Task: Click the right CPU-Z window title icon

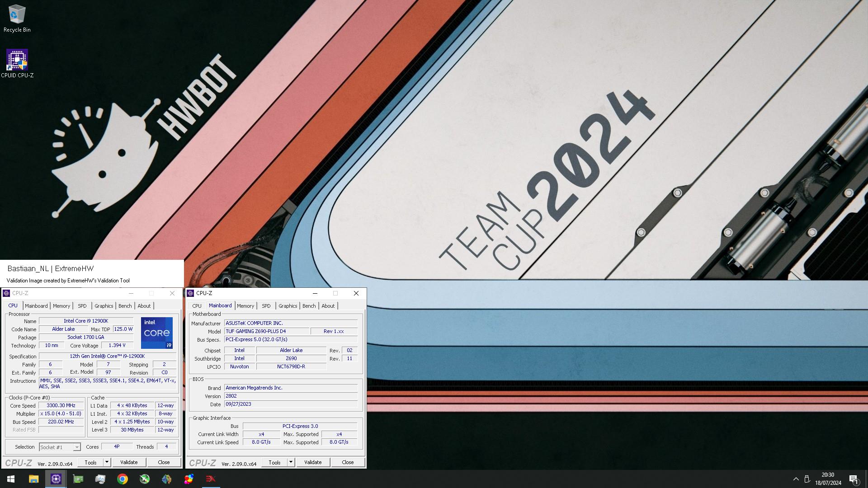Action: [x=190, y=293]
